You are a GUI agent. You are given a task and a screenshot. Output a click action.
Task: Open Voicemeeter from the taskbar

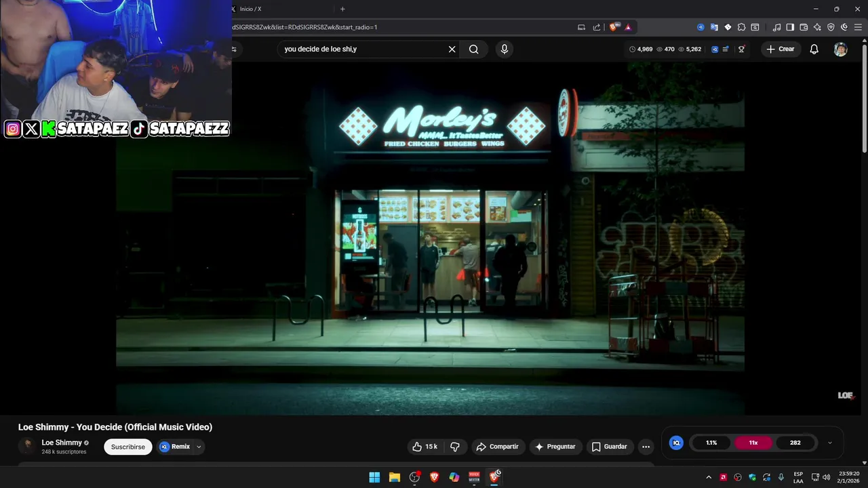pos(474,477)
